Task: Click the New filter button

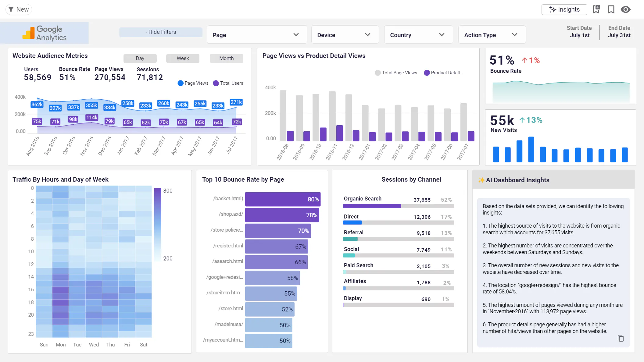Action: [19, 9]
